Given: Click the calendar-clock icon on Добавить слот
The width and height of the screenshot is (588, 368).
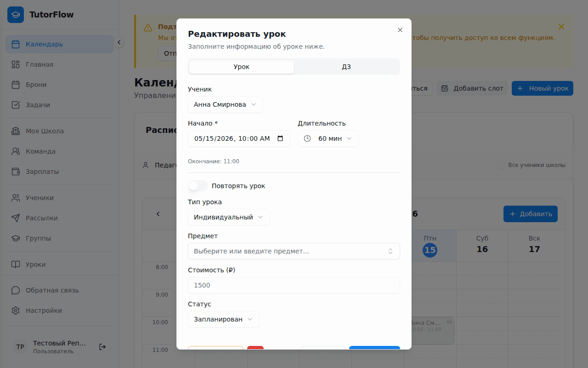Looking at the screenshot, I should point(445,88).
